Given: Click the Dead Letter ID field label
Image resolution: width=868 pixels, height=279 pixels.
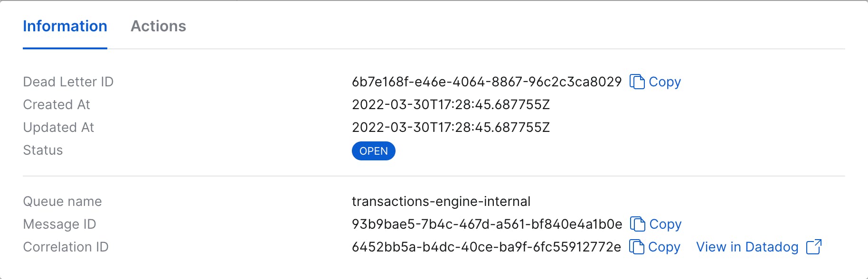Looking at the screenshot, I should (68, 82).
